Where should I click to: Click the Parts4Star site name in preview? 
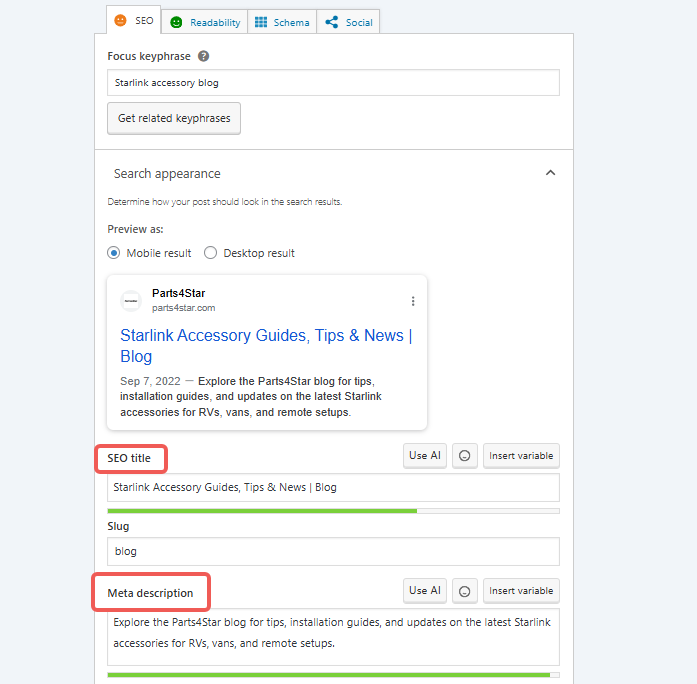tap(178, 293)
